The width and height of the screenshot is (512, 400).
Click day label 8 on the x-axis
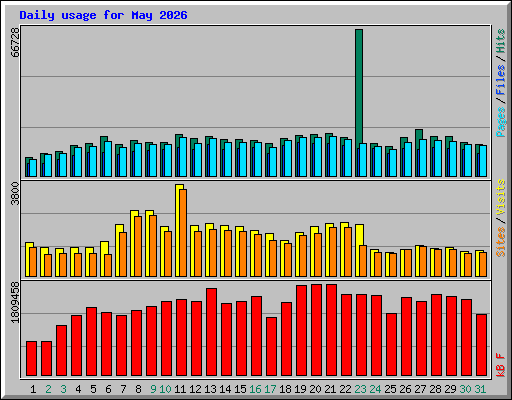point(138,389)
